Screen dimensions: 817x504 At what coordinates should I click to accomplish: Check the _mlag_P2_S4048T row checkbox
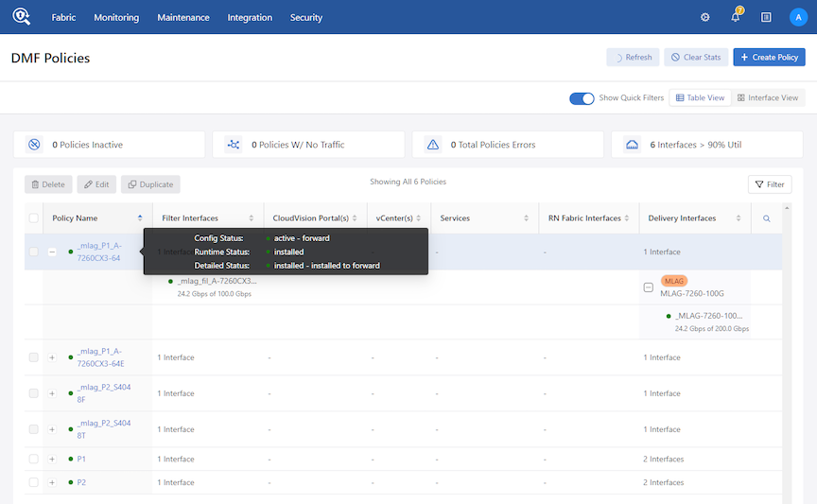point(34,429)
